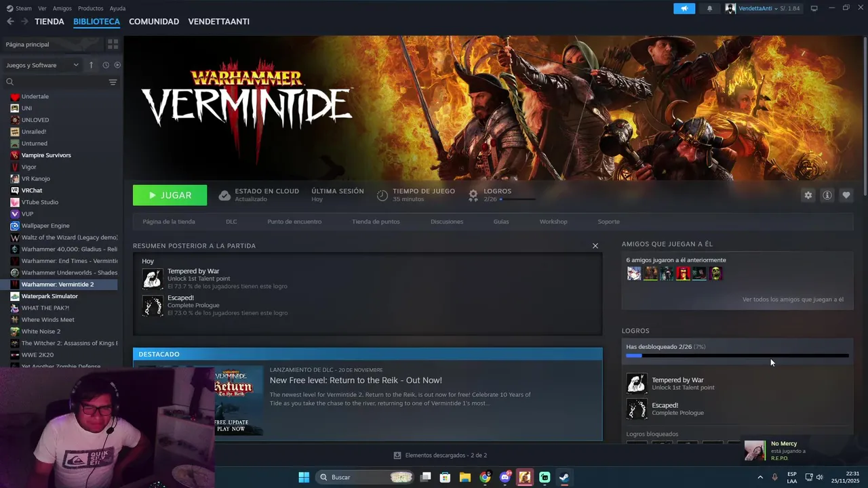
Task: Open the Juegos y Software dropdown
Action: pos(42,65)
